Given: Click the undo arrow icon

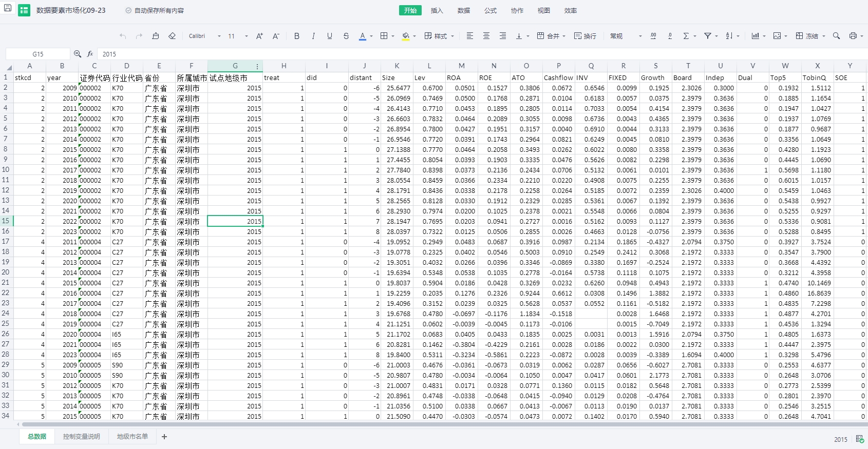Looking at the screenshot, I should pos(123,36).
